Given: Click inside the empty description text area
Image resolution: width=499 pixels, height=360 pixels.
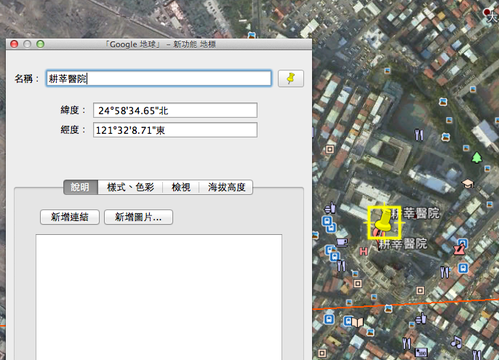Looking at the screenshot, I should [x=159, y=297].
